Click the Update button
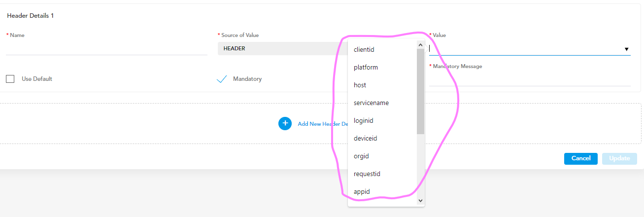Viewport: 644px width, 217px height. [619, 158]
